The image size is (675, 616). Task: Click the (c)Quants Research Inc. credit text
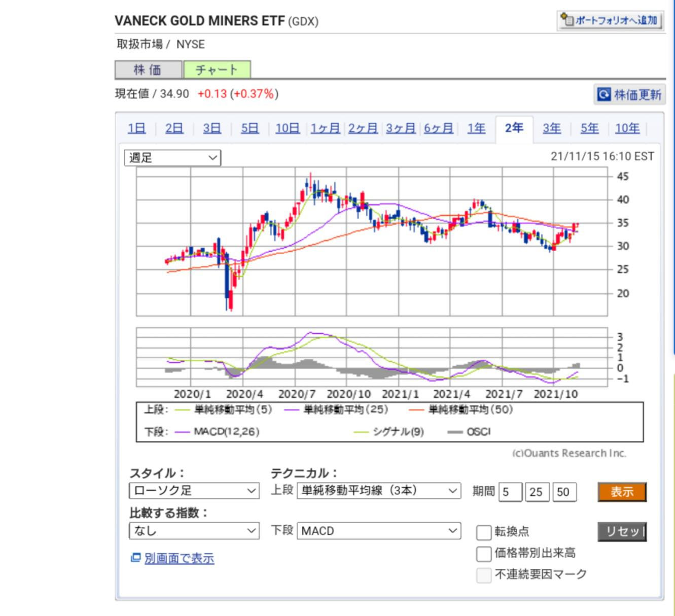coord(569,453)
